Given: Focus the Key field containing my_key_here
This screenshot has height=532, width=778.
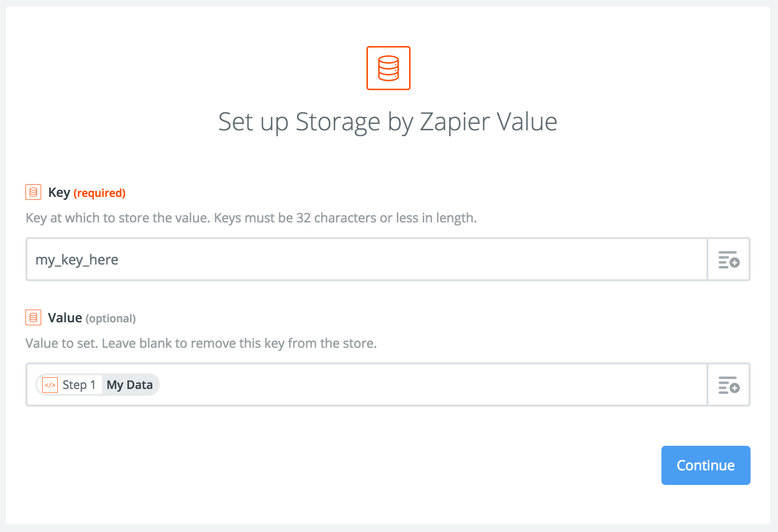Looking at the screenshot, I should click(x=367, y=259).
